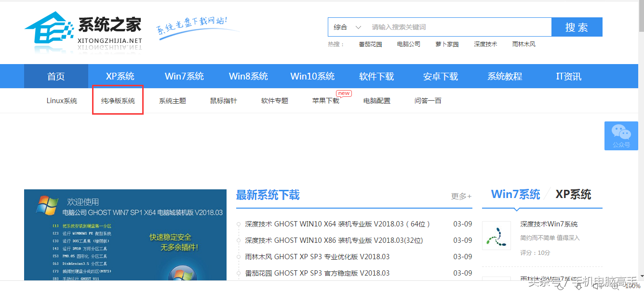The height and width of the screenshot is (291, 644).
Task: Go to 首页 in the navigation bar
Action: (x=56, y=76)
